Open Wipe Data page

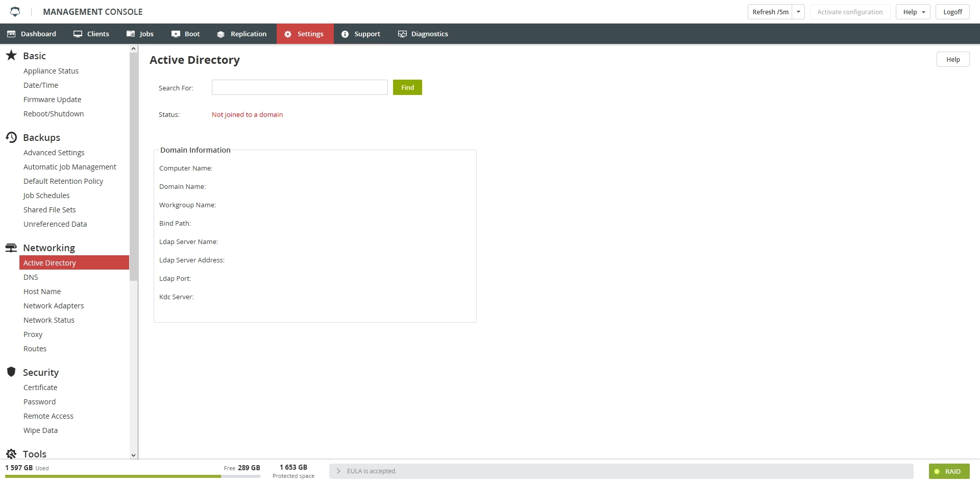[x=40, y=430]
